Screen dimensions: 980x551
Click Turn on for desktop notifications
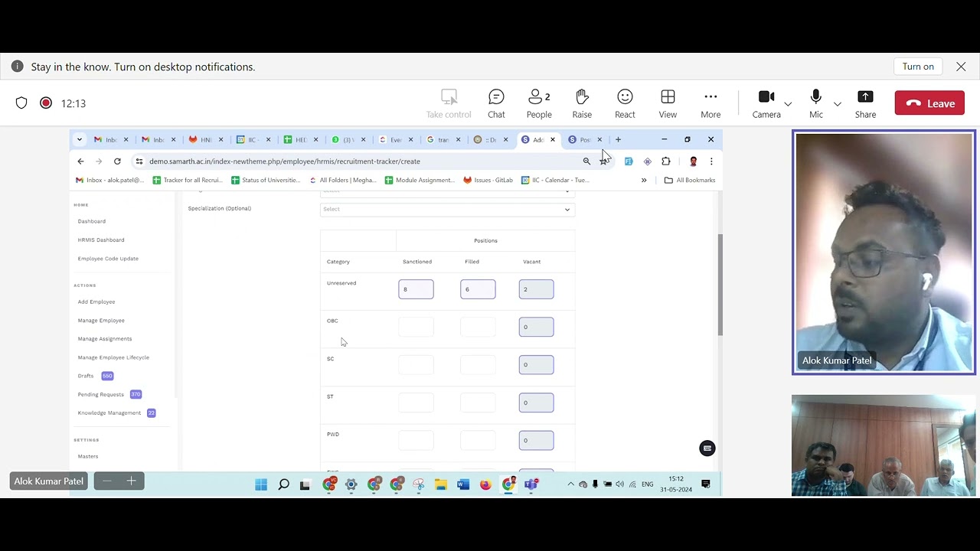click(x=918, y=67)
